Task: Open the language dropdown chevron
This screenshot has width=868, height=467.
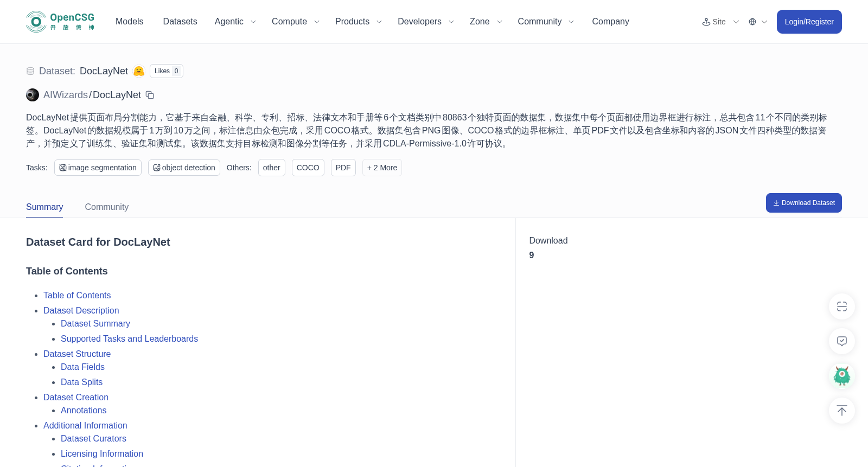Action: (x=764, y=22)
